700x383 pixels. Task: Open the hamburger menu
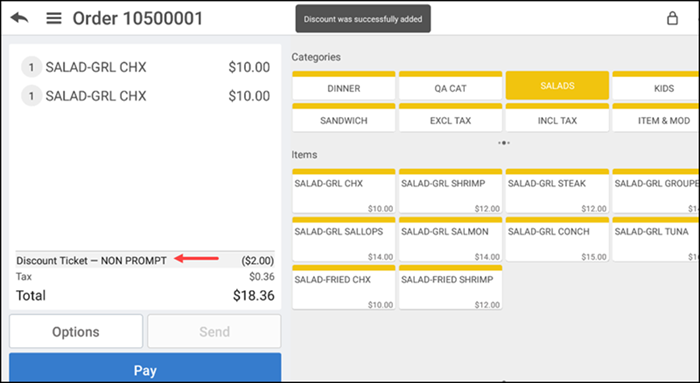54,18
